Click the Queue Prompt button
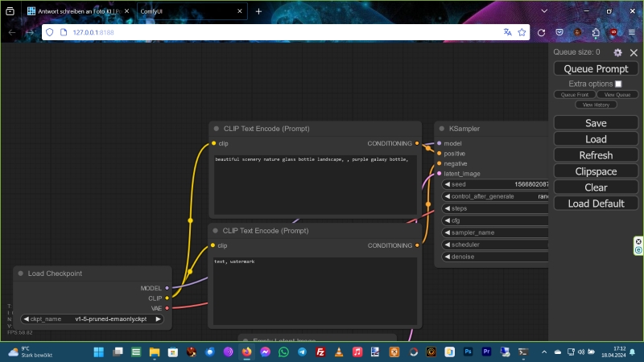The width and height of the screenshot is (644, 362). (596, 69)
